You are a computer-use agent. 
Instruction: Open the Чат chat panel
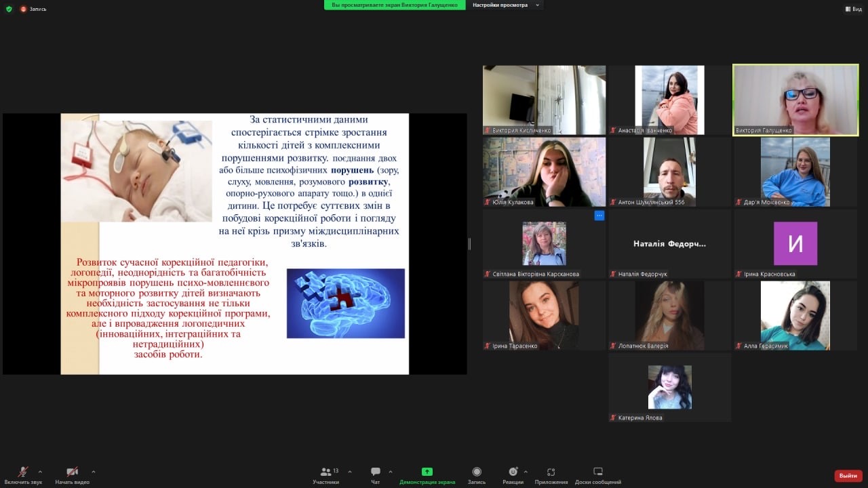375,472
